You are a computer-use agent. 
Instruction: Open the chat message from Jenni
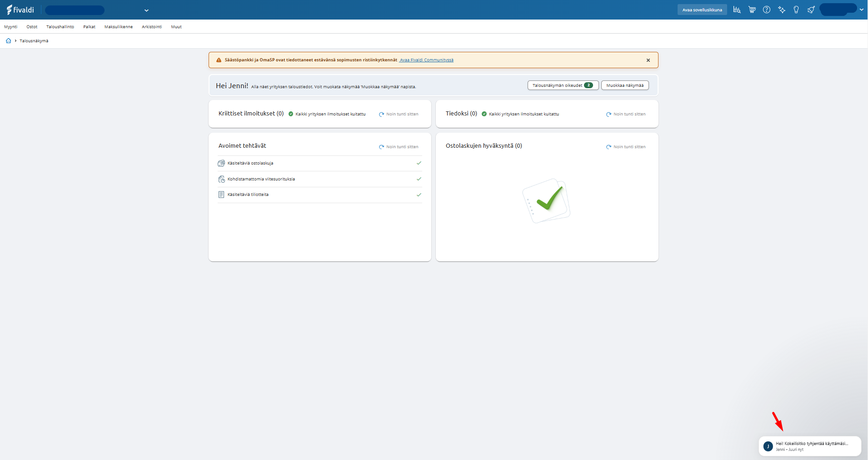810,446
